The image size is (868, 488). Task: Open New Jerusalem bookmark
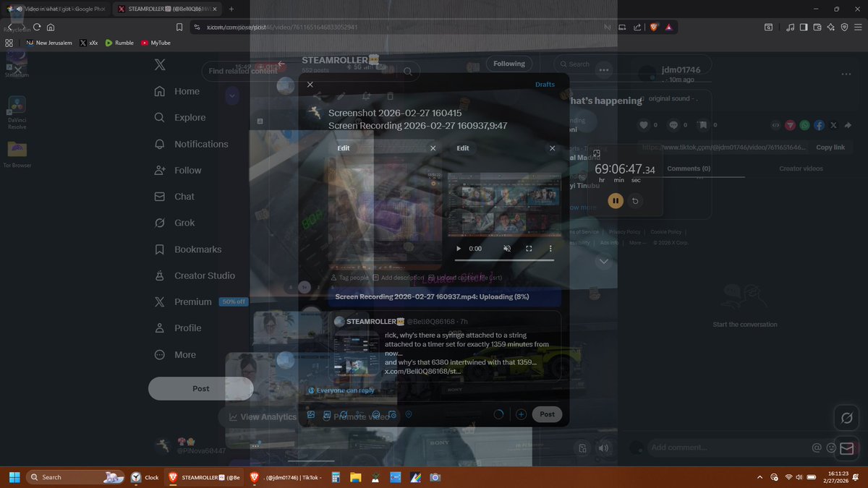(x=48, y=43)
